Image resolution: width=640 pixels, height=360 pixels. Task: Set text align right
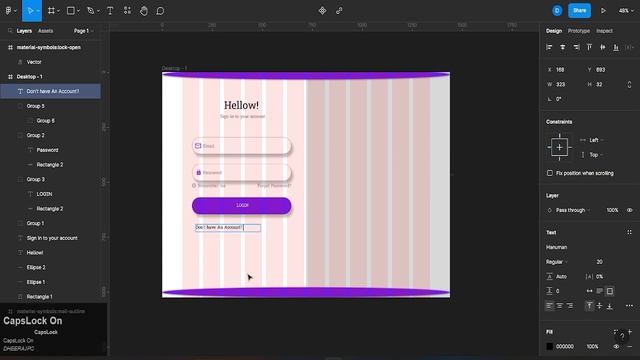tap(570, 306)
